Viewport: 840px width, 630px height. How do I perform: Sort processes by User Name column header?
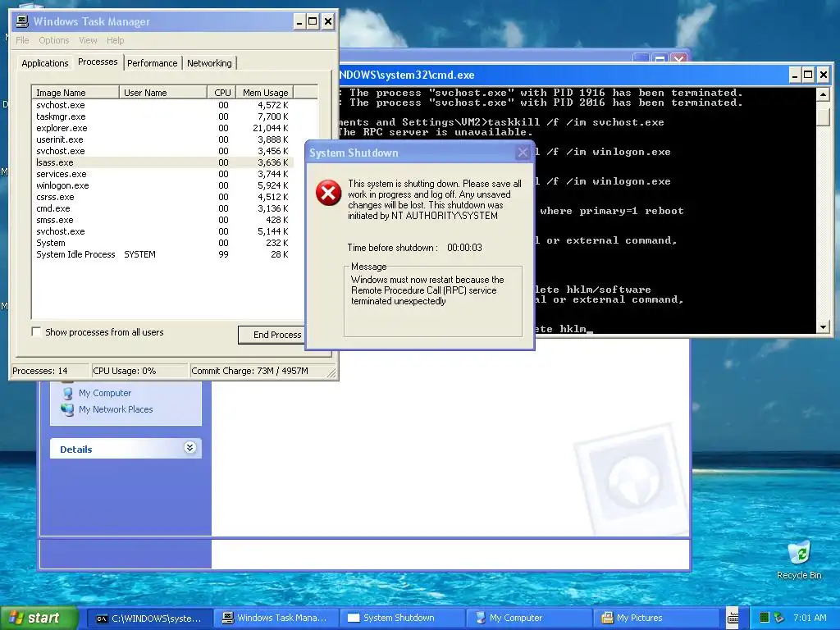click(x=163, y=92)
